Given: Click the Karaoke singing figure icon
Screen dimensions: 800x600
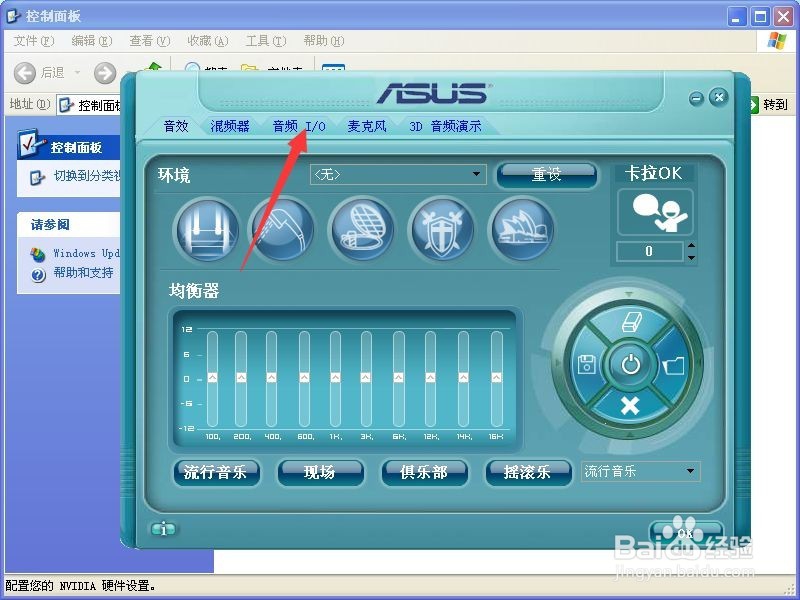Looking at the screenshot, I should pyautogui.click(x=656, y=212).
